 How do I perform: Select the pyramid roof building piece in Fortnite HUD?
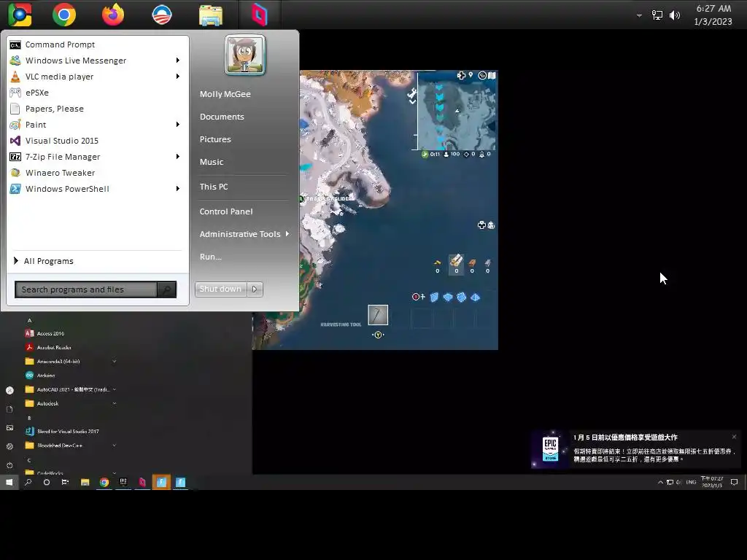point(475,297)
